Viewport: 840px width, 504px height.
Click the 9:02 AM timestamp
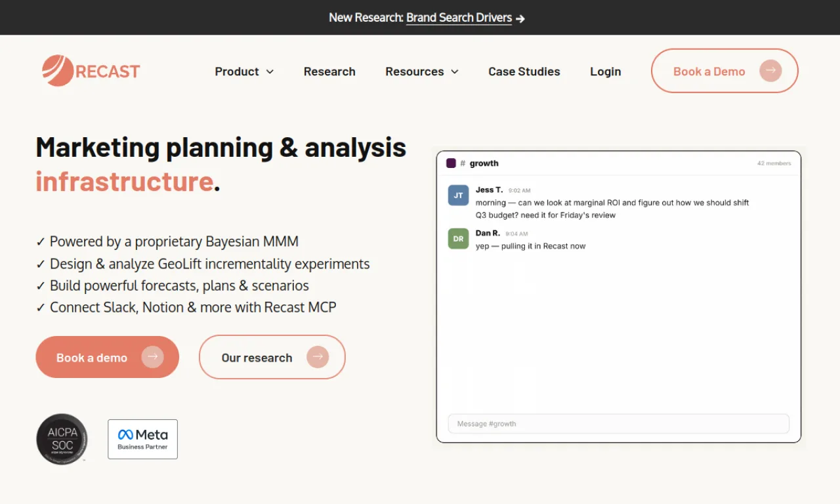520,190
